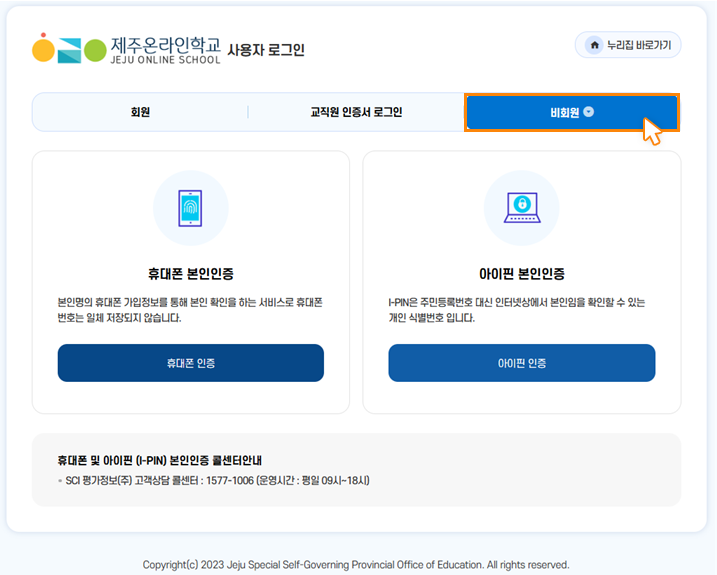This screenshot has width=717, height=575.
Task: Click the circle arrow icon on 비회원 tab
Action: [x=589, y=111]
